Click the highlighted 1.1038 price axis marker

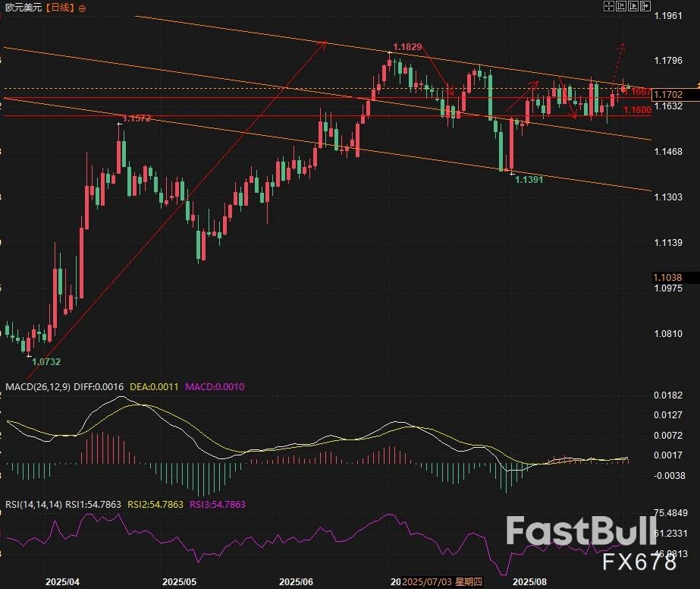click(x=667, y=278)
